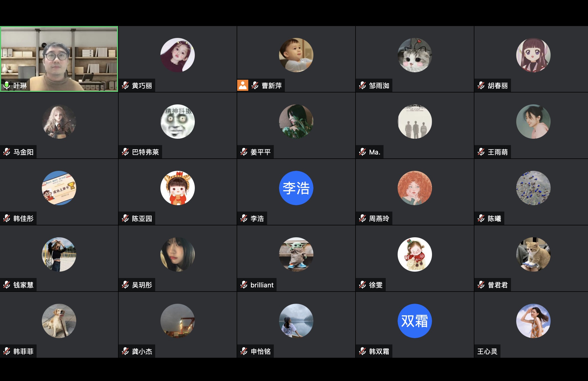Click muted mic icon beside Ma.
This screenshot has height=381, width=588.
[362, 152]
